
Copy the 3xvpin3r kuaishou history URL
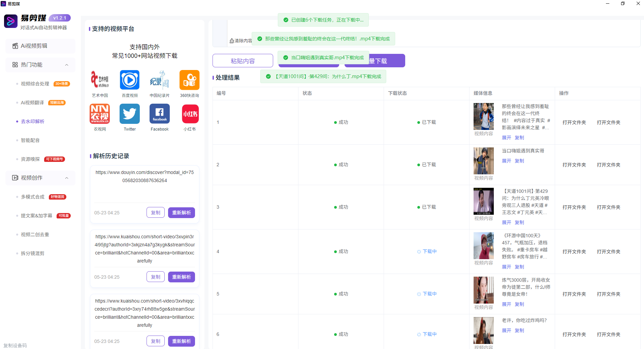point(156,277)
